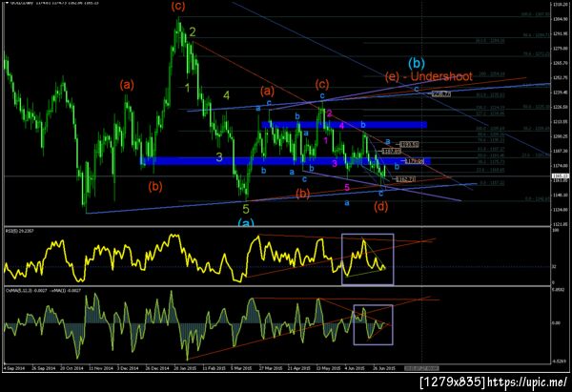Image resolution: width=572 pixels, height=392 pixels.
Task: Select the 26 Sep 2014 date label
Action: click(44, 368)
